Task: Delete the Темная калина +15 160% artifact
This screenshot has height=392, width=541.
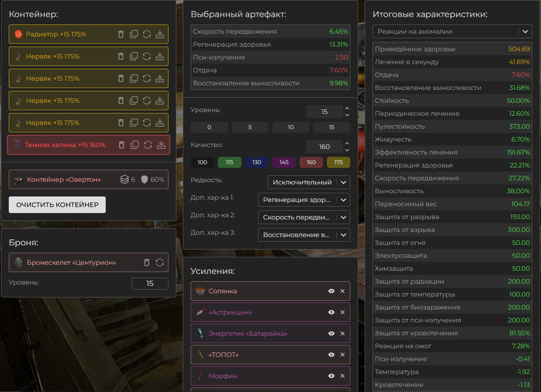Action: [x=121, y=145]
